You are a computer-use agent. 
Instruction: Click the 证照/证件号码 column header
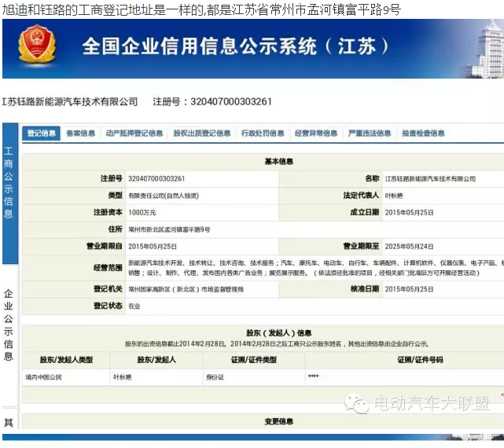(x=420, y=360)
